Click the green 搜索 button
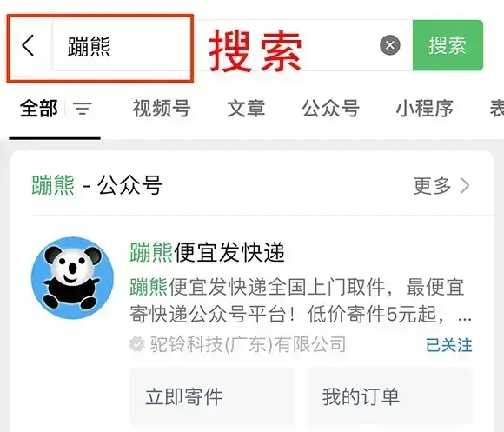504x432 pixels. coord(448,45)
